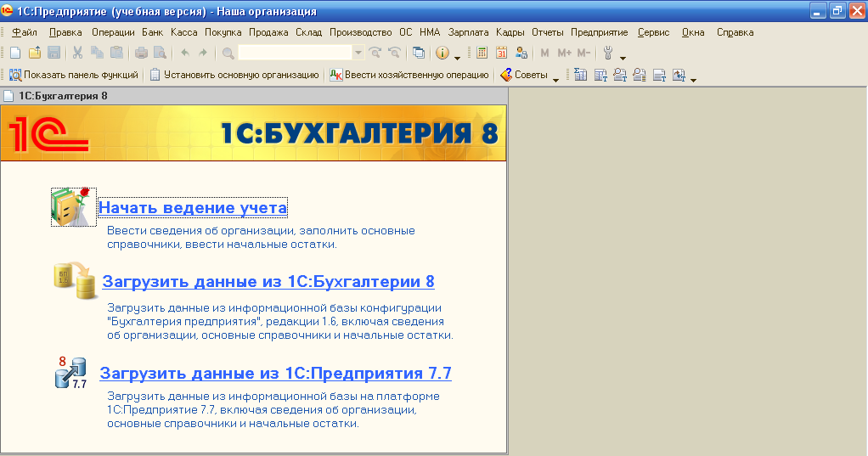
Task: Open the Calendar icon
Action: [502, 53]
